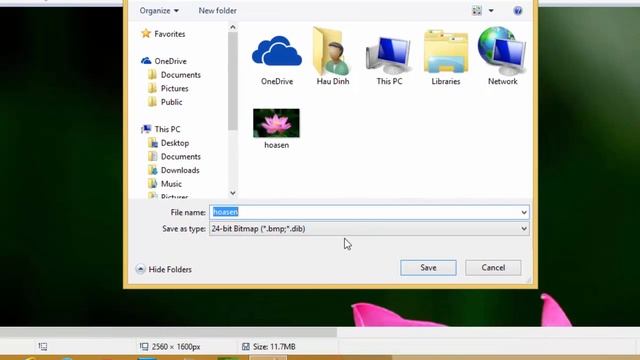This screenshot has height=360, width=640.
Task: Click the navigation pane vertical scrollbar thumb
Action: coord(233,81)
